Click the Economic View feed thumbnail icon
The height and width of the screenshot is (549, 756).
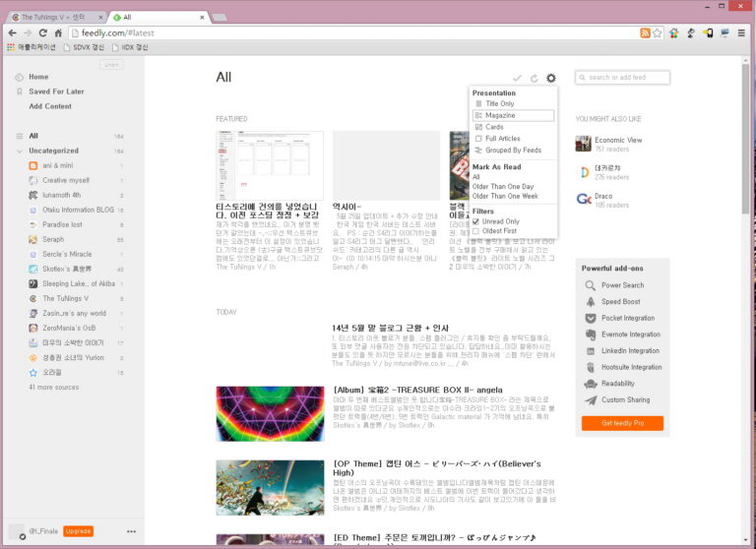584,144
